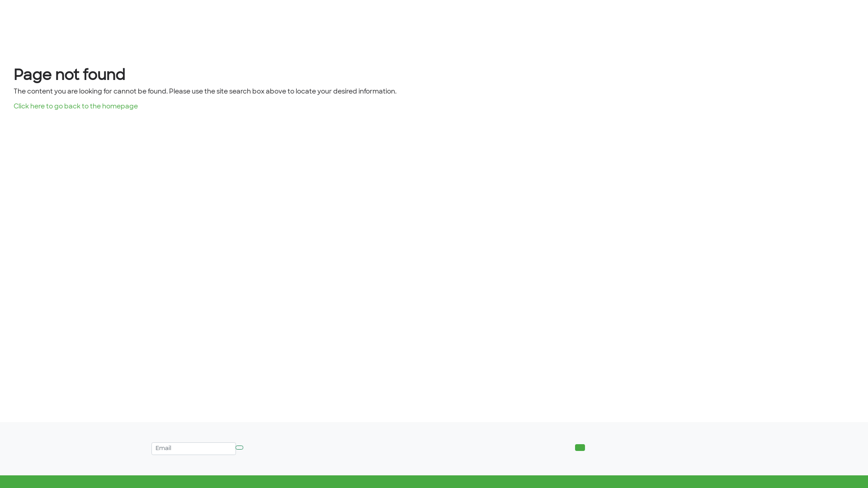
Task: Click the homepage return link
Action: pos(75,107)
